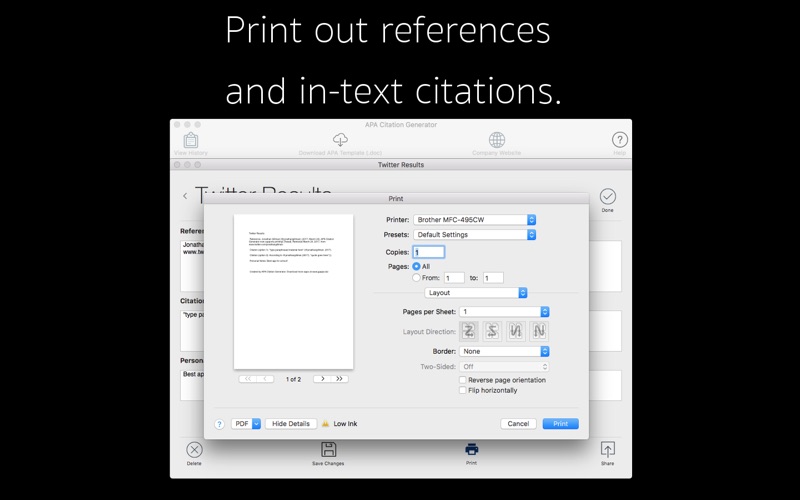
Task: Jump to last preview page
Action: click(339, 379)
